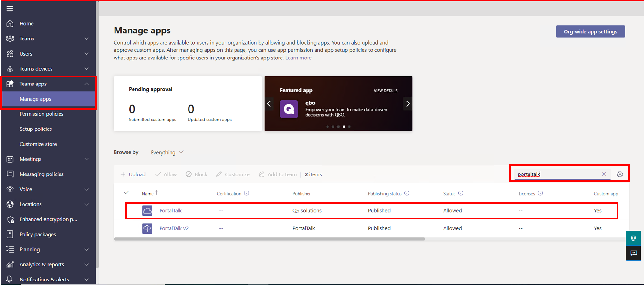Click the Policy packages icon
Image resolution: width=644 pixels, height=285 pixels.
point(10,234)
